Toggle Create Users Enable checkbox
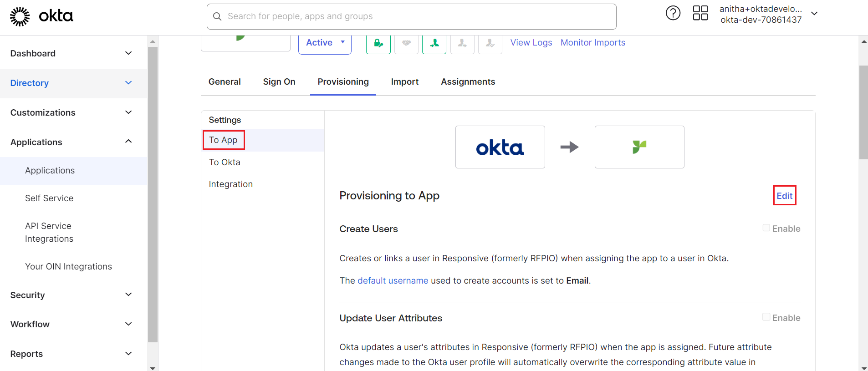The width and height of the screenshot is (868, 371). click(x=766, y=228)
